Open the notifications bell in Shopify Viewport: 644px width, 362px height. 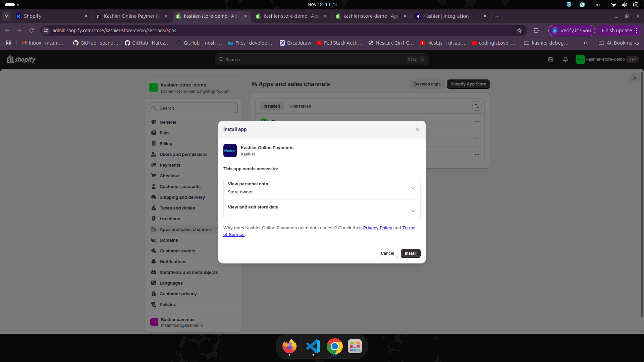[x=566, y=59]
